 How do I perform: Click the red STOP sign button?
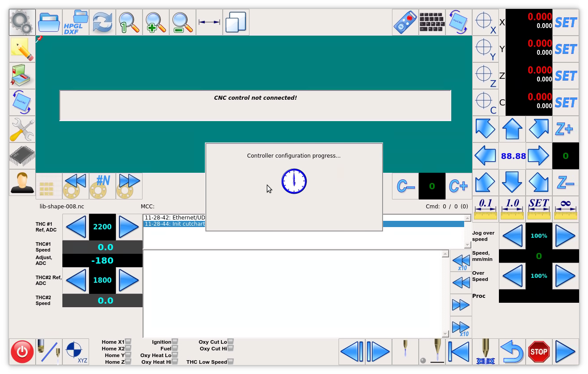[539, 352]
